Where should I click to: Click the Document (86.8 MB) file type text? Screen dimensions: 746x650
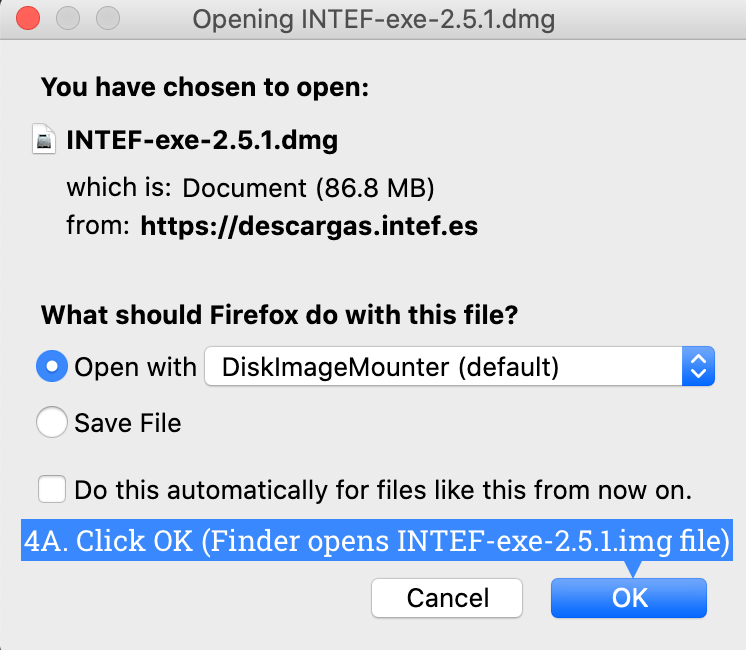coord(309,188)
